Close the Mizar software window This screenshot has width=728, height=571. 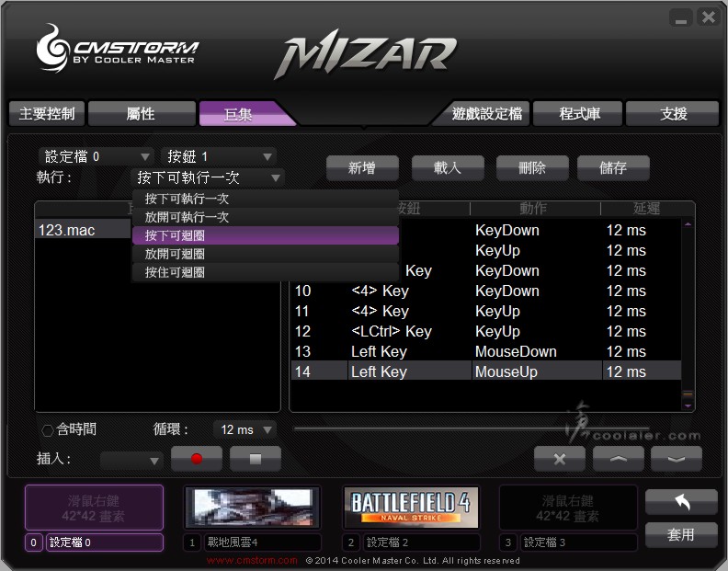point(709,17)
